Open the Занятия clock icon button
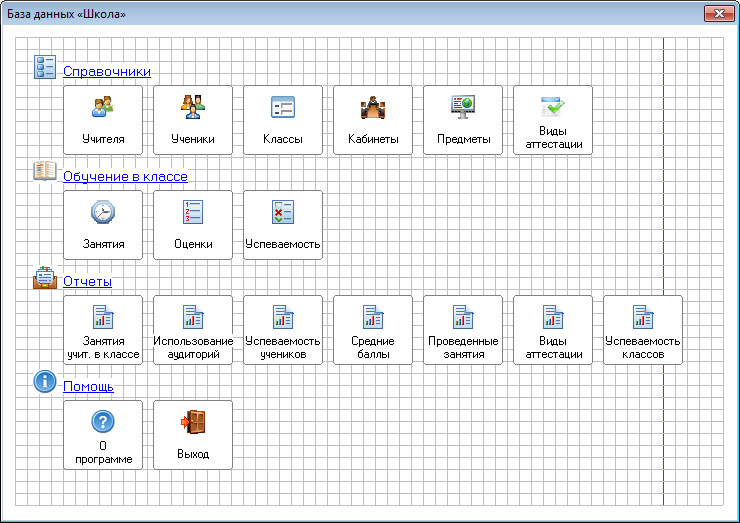Viewport: 740px width, 523px height. (x=103, y=225)
